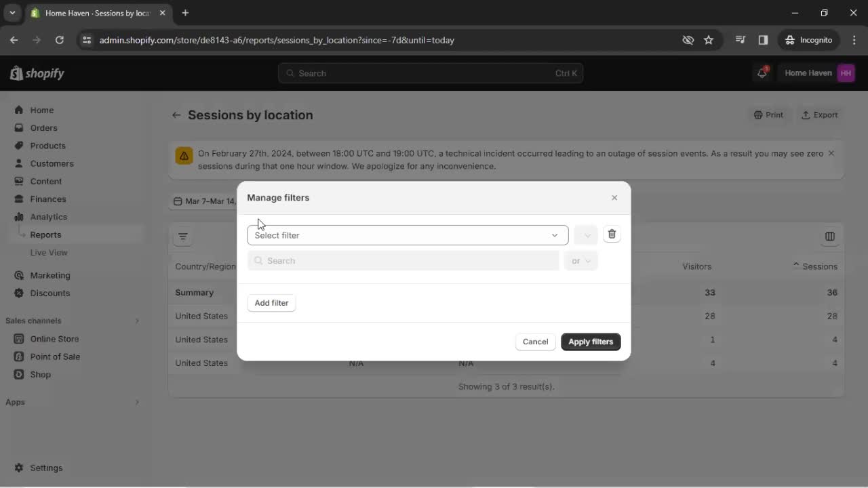This screenshot has height=488, width=868.
Task: Open Live View under Analytics
Action: pos(49,252)
